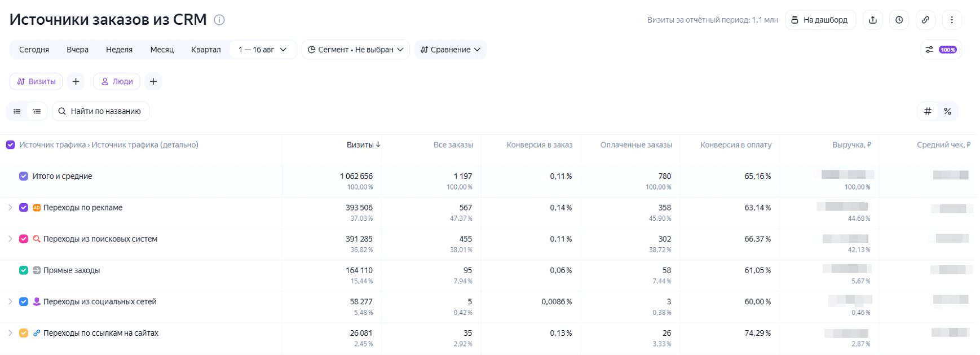Toggle the Итого и средние checkbox
The height and width of the screenshot is (355, 980).
24,176
